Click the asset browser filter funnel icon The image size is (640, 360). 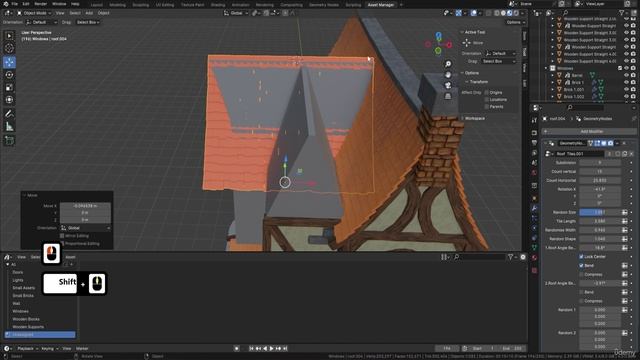point(510,257)
